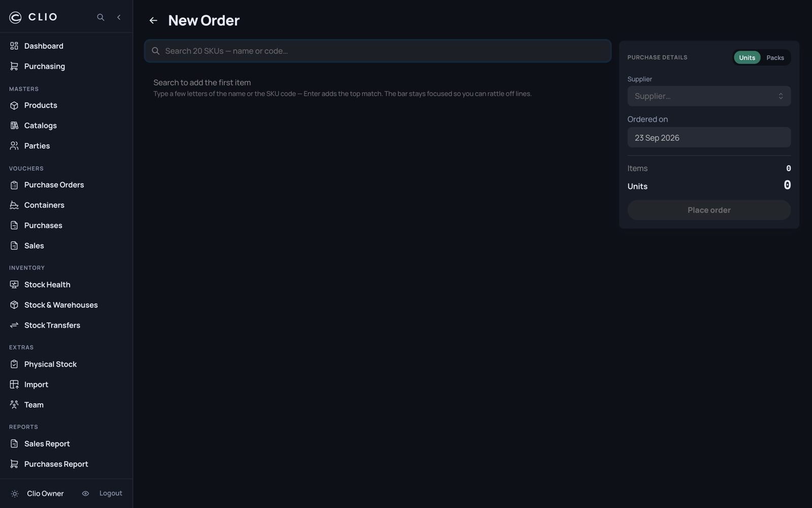Click 'Search to add the first item' text
This screenshot has height=508, width=812.
coord(202,83)
